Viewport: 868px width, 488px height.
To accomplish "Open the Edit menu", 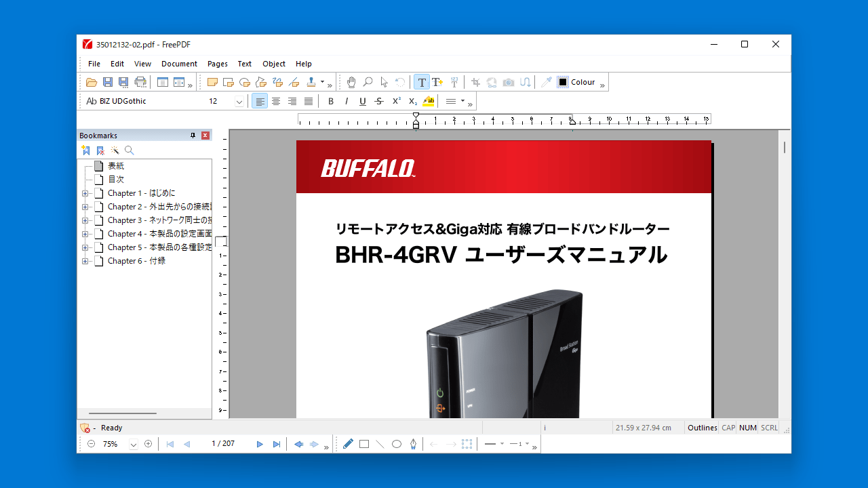I will point(117,64).
